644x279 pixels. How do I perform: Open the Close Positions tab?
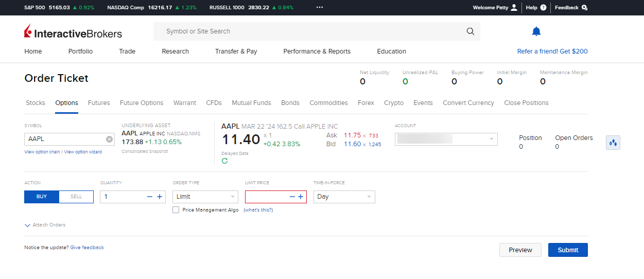pos(526,103)
